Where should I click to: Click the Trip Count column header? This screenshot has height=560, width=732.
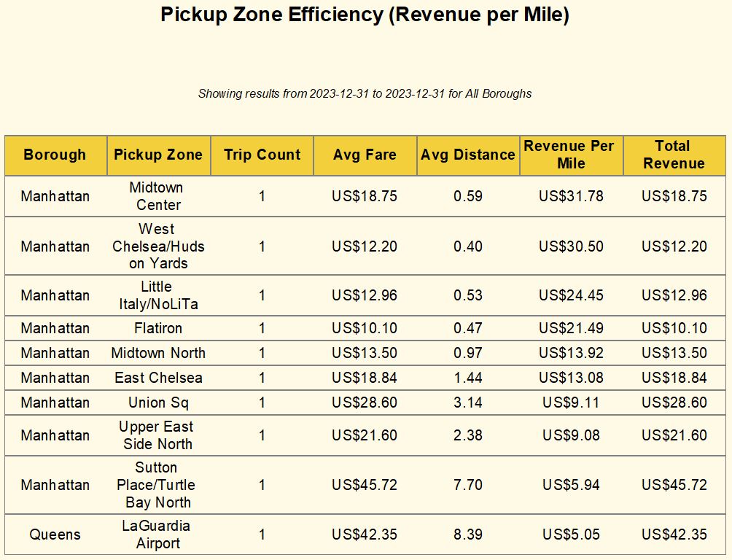click(262, 155)
